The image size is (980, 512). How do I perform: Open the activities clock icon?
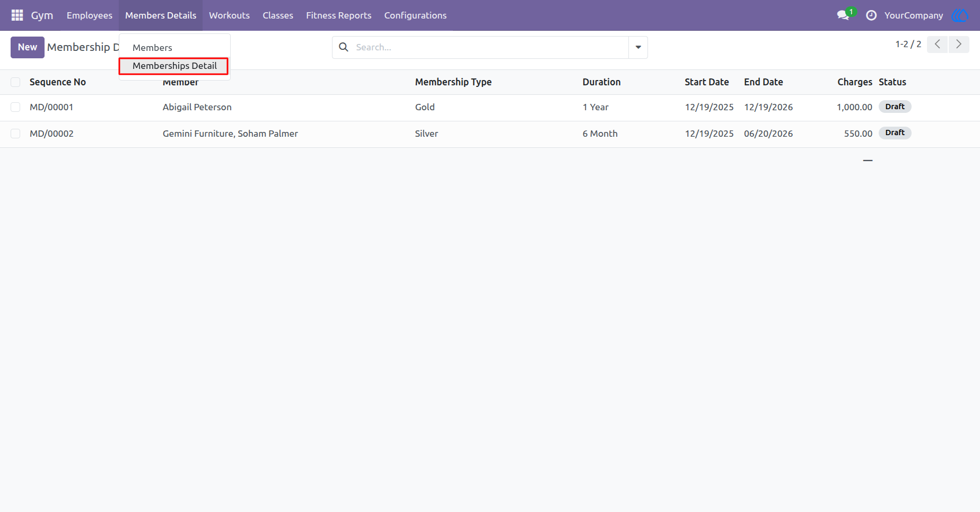click(x=871, y=15)
